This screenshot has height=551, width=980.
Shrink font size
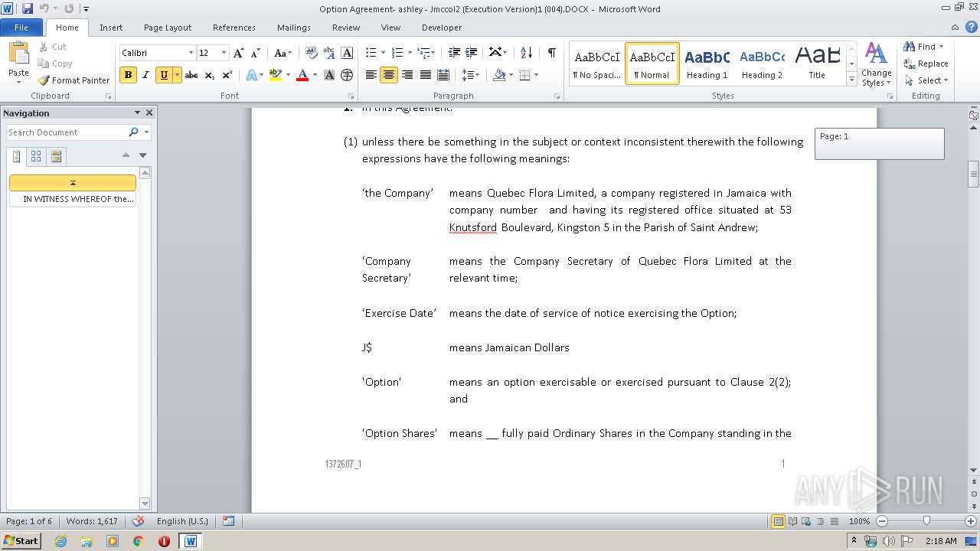(x=256, y=53)
